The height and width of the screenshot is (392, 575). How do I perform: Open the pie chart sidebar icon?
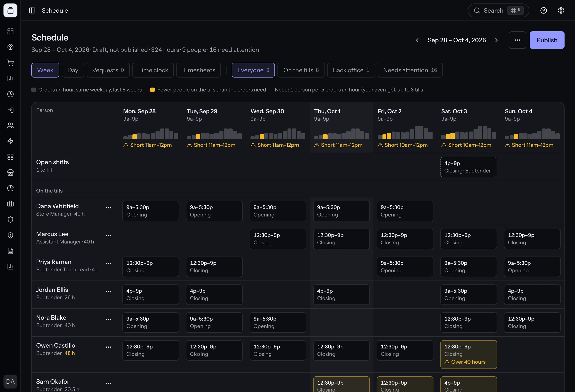10,188
